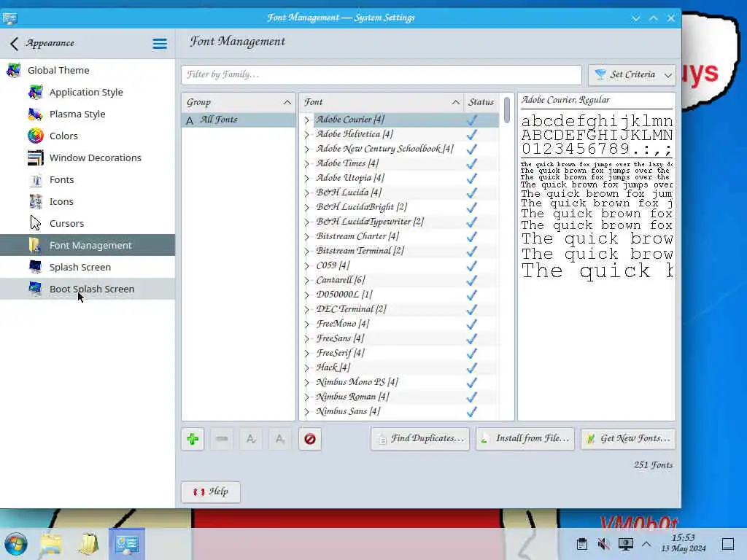747x560 pixels.
Task: Click the System Settings taskbar entry
Action: click(x=127, y=544)
